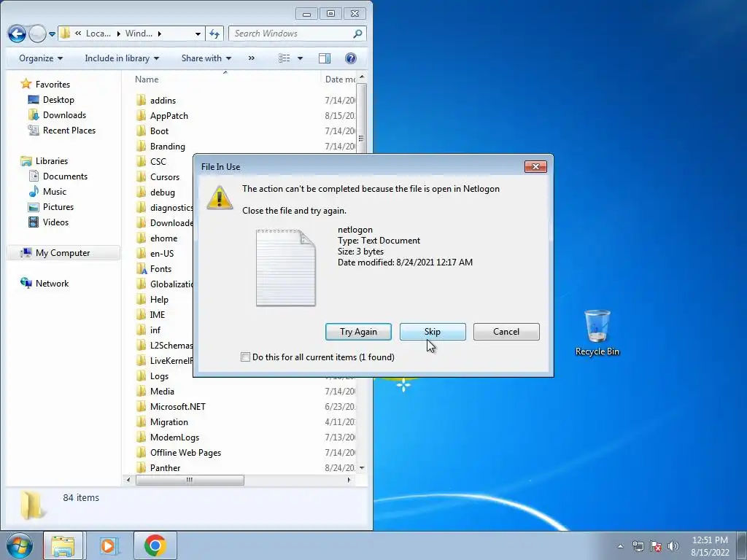The image size is (747, 560).
Task: Click the netlogon text document thumbnail
Action: point(286,268)
